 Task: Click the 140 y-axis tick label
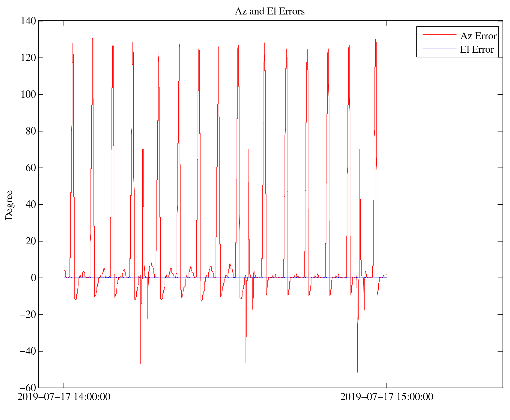point(28,21)
